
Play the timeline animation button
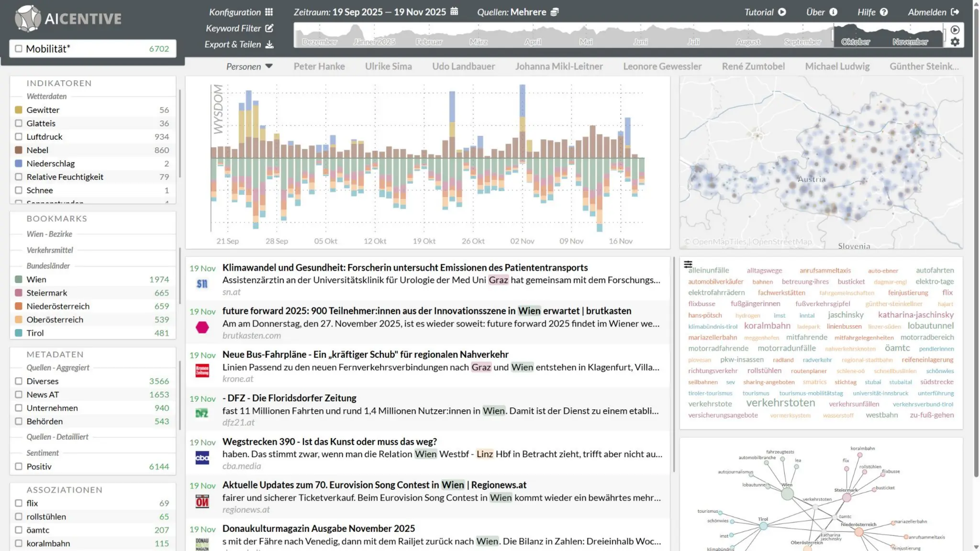coord(955,30)
